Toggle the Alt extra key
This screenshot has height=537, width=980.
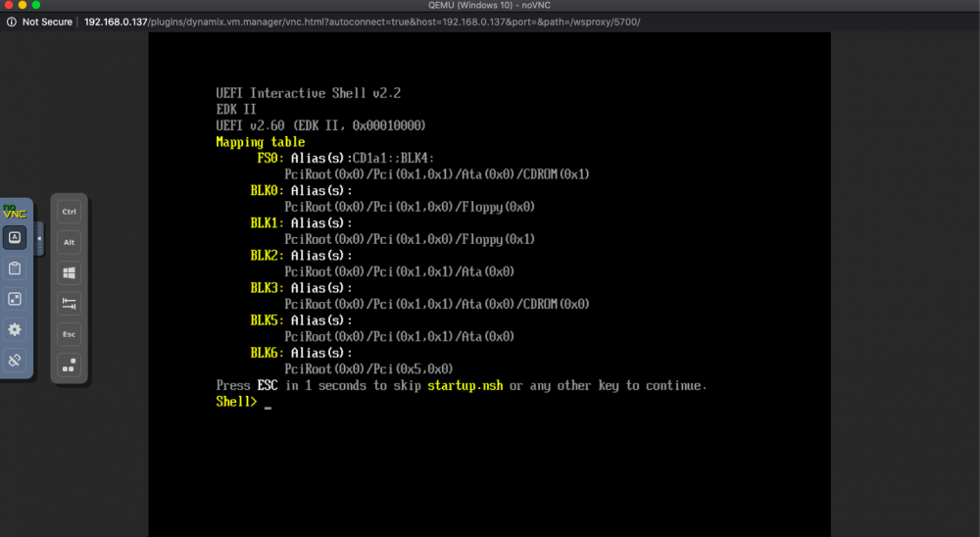69,243
